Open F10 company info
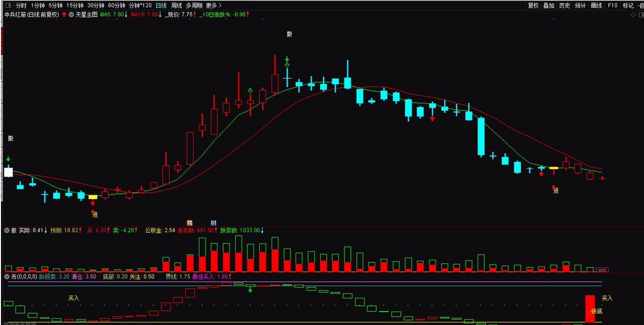The width and height of the screenshot is (644, 325). (612, 6)
